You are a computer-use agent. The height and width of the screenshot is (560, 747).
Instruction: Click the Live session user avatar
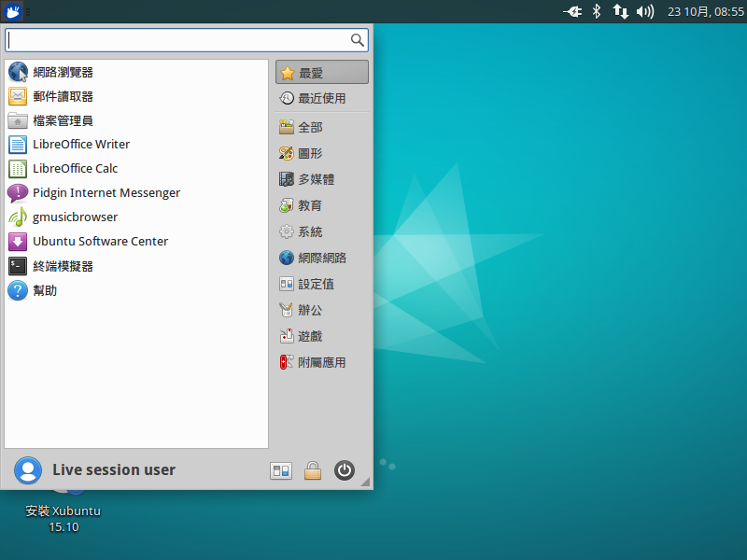tap(28, 470)
